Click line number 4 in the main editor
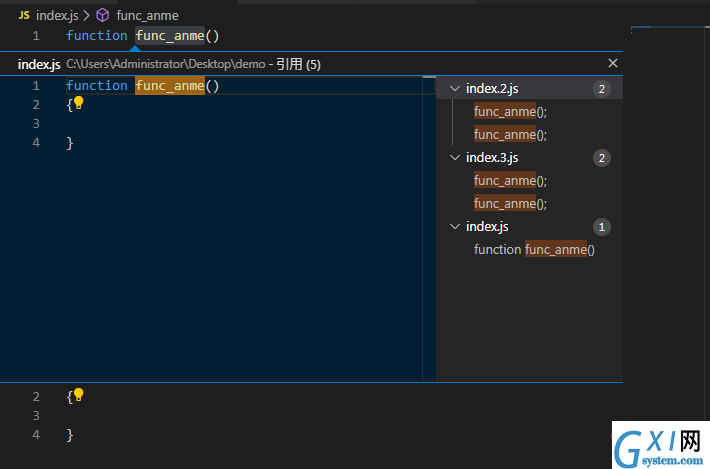710x469 pixels. (x=36, y=435)
